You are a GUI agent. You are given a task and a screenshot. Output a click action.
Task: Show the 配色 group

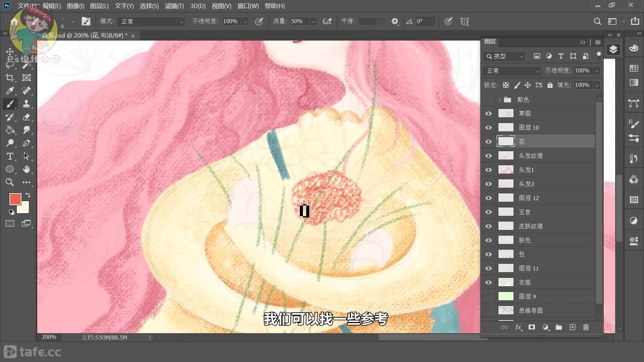(488, 100)
